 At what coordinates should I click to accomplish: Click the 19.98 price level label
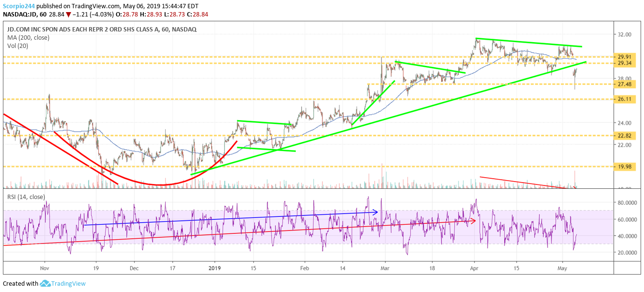pyautogui.click(x=624, y=167)
